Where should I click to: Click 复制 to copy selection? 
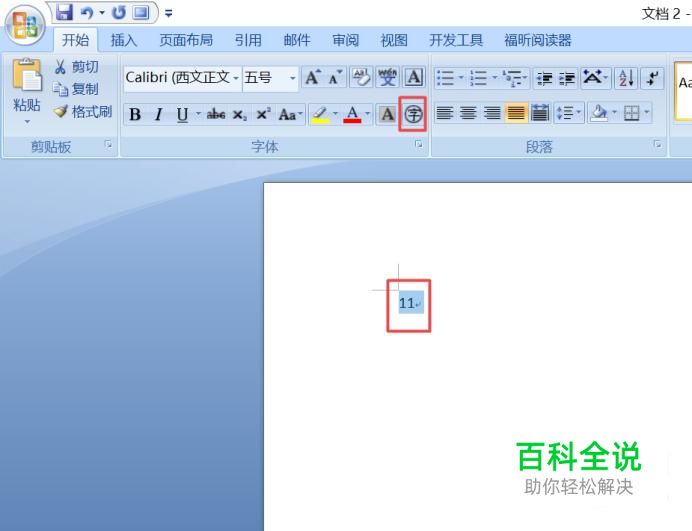pos(76,89)
